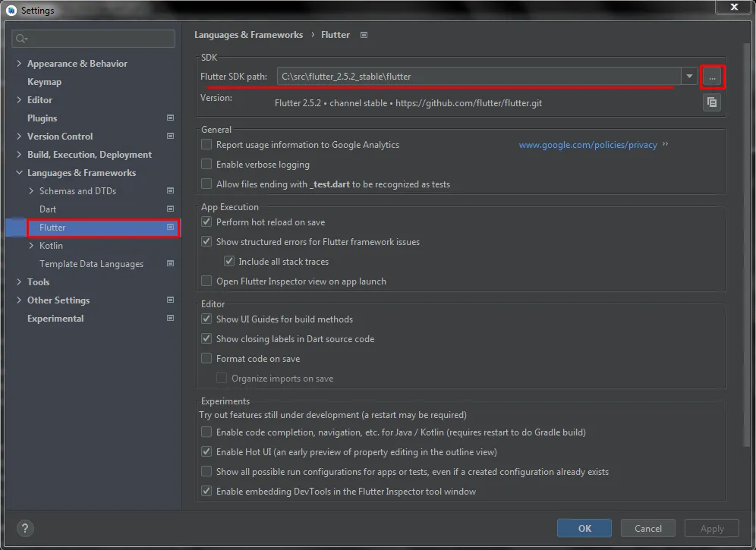Enable Report usage information to Google Analytics
This screenshot has width=756, height=550.
(x=206, y=144)
